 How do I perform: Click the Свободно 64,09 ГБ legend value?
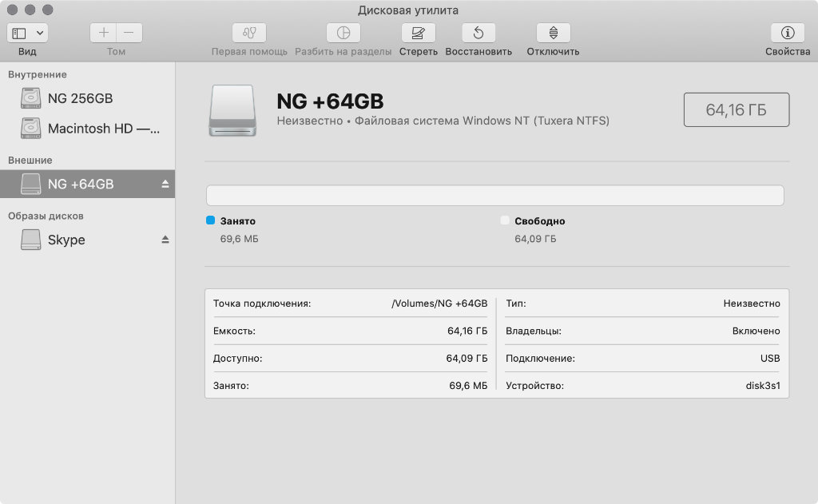pos(535,239)
